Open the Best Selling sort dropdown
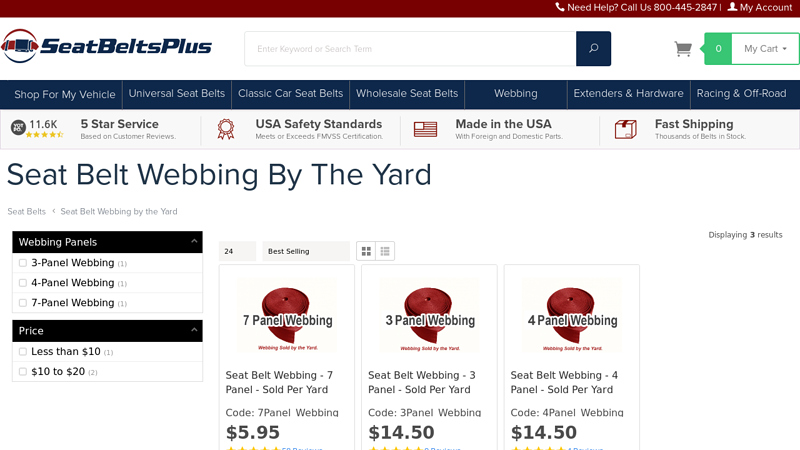 pos(306,251)
